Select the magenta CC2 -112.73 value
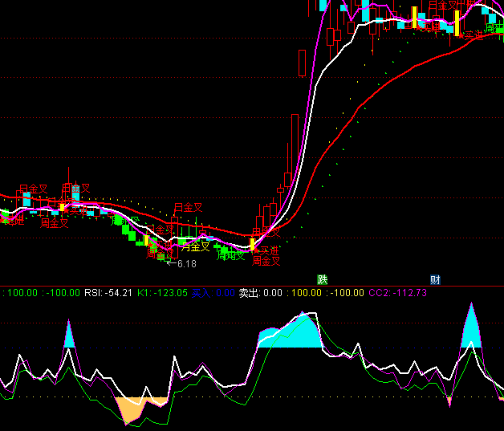Image resolution: width=504 pixels, height=431 pixels. pyautogui.click(x=397, y=293)
